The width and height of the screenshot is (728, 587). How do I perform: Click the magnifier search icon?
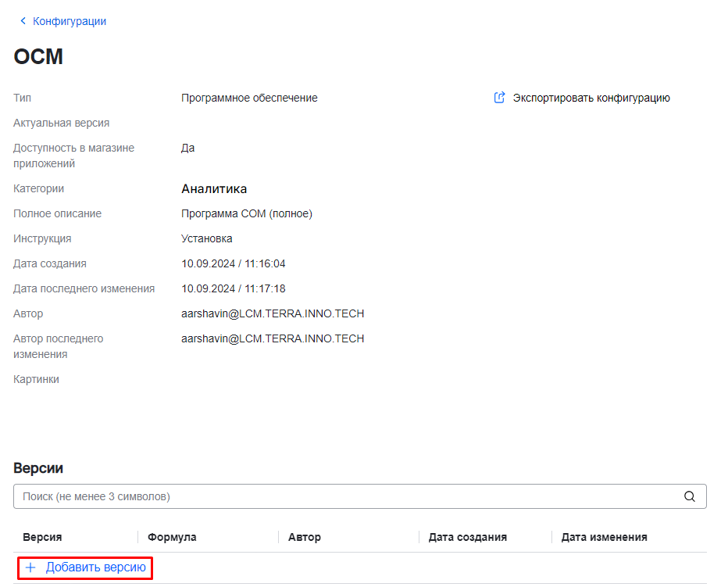(689, 496)
